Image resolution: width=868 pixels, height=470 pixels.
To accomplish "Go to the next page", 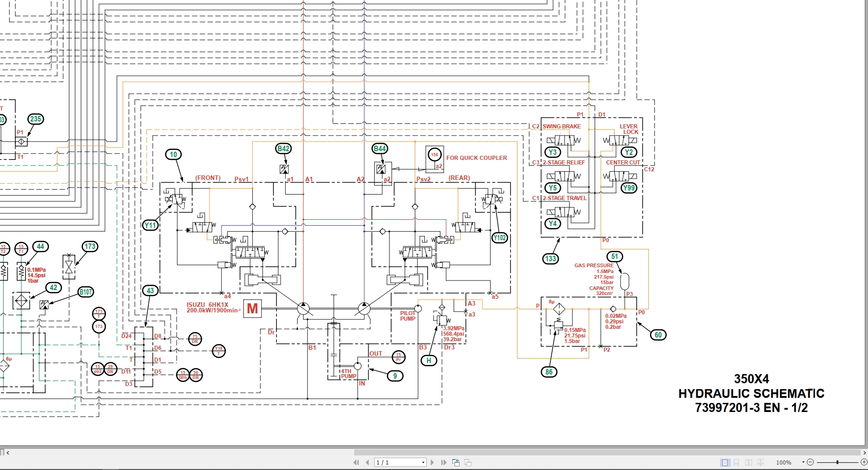I will point(432,462).
